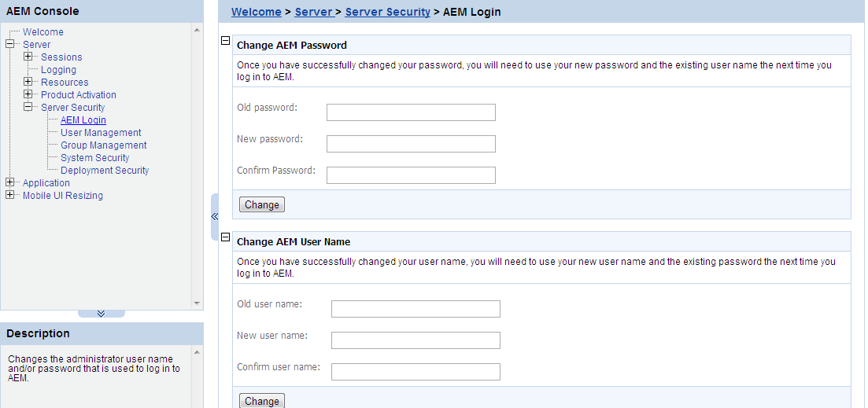Click the Description panel scroll up arrow

pyautogui.click(x=197, y=351)
